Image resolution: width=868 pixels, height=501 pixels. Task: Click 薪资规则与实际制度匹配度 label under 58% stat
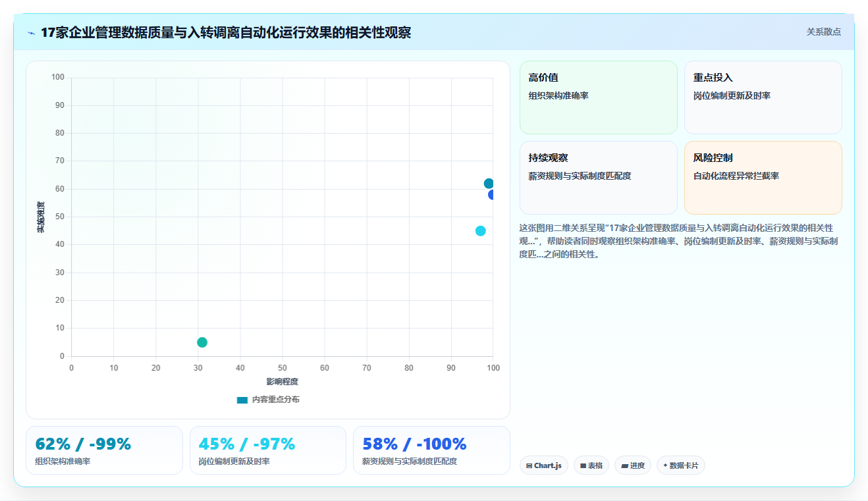(410, 461)
